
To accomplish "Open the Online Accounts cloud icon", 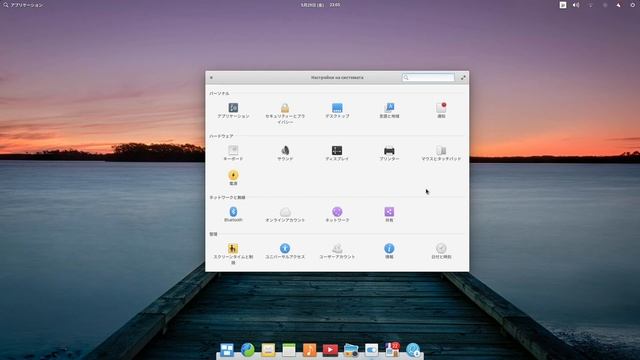I will click(x=285, y=211).
